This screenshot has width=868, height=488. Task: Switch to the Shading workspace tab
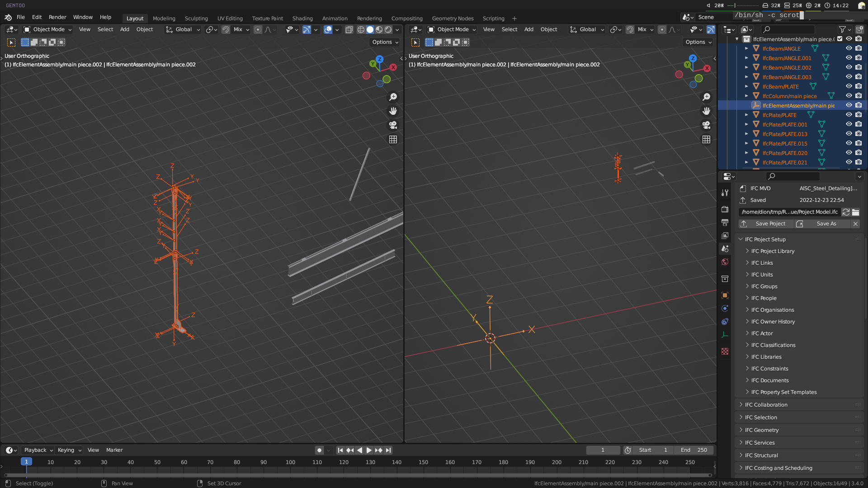[x=302, y=19]
